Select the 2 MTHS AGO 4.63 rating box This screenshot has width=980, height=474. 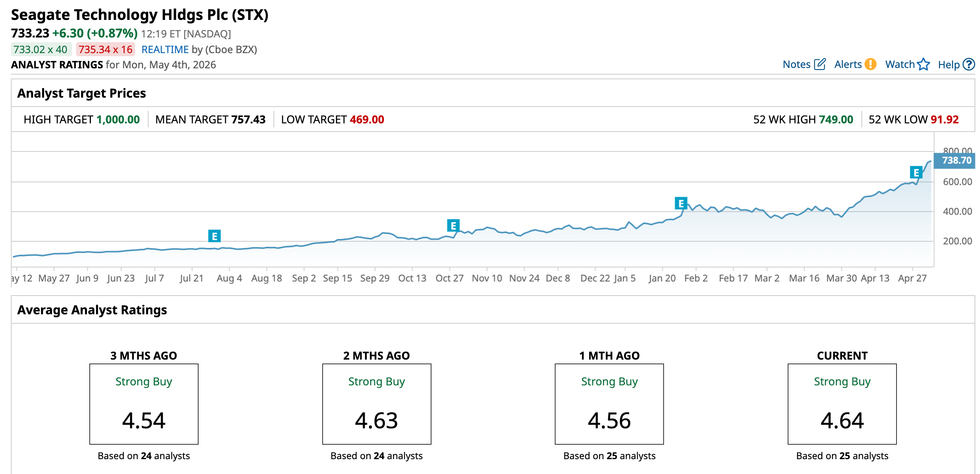tap(377, 404)
